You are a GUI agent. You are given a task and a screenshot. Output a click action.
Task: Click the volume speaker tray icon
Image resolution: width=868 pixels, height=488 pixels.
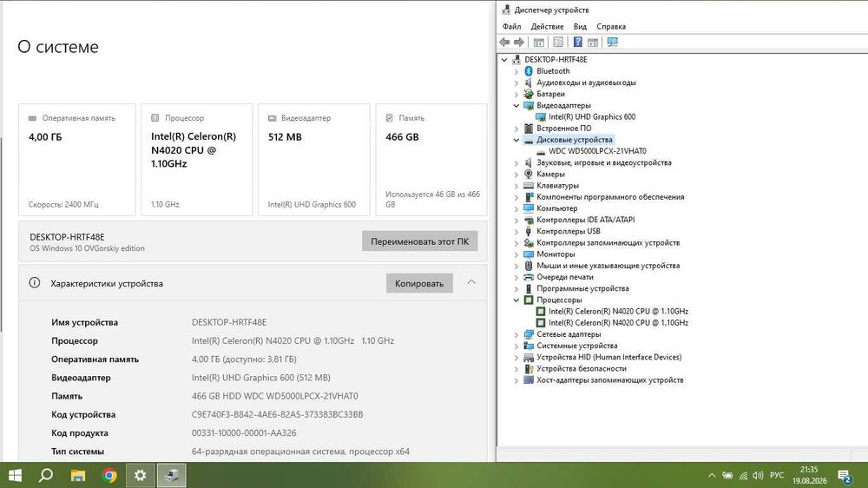click(x=758, y=475)
